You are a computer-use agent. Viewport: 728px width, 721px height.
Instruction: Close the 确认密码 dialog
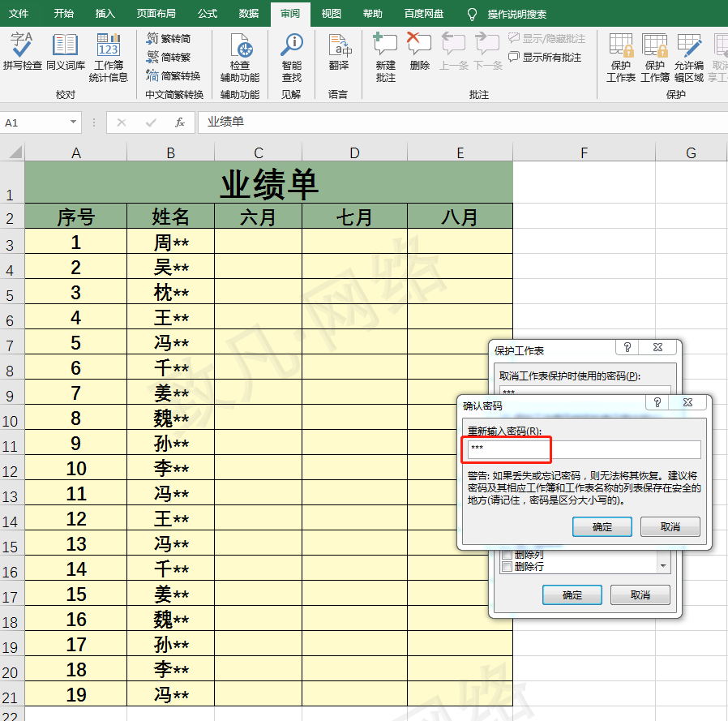(x=687, y=402)
